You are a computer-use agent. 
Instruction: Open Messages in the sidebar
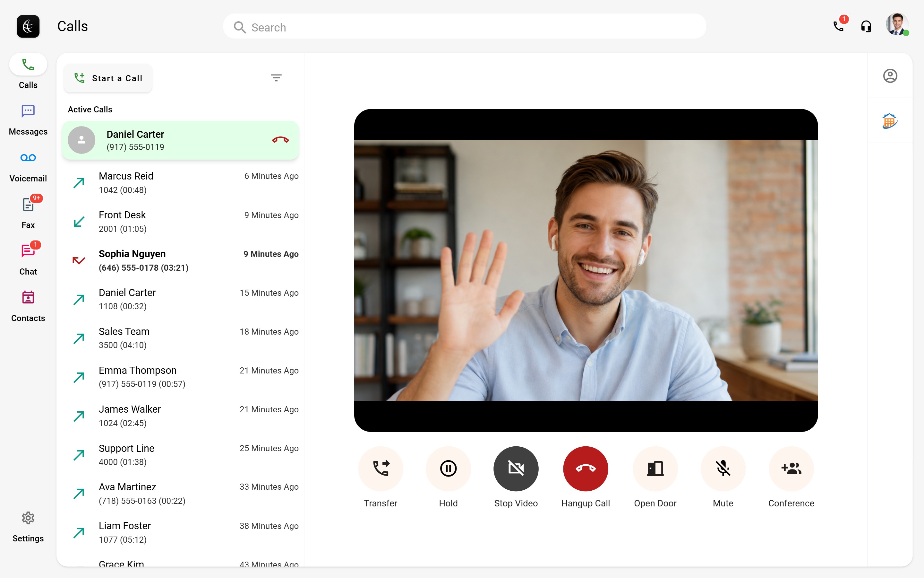coord(28,120)
